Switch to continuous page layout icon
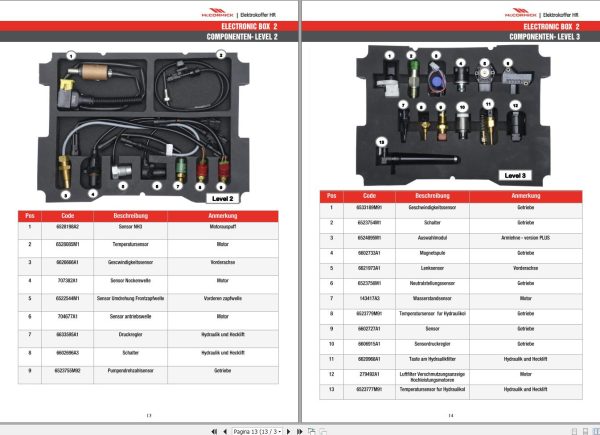The width and height of the screenshot is (600, 435). click(x=585, y=432)
